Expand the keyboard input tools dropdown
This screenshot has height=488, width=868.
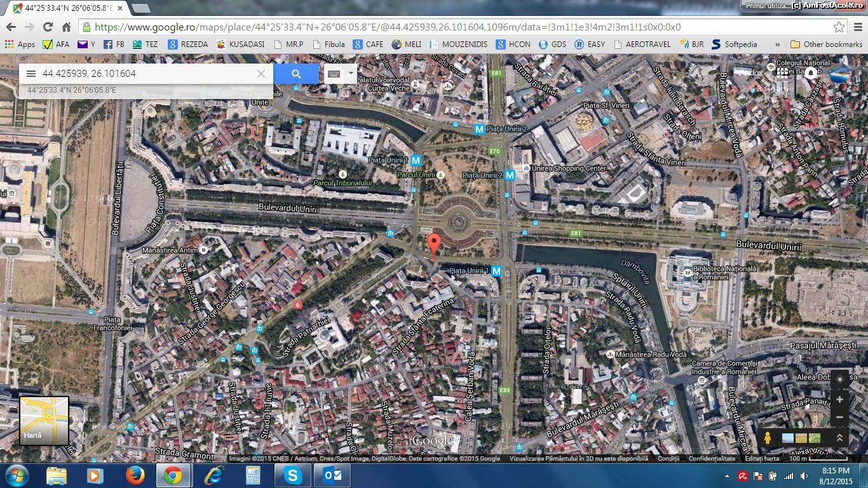pyautogui.click(x=350, y=74)
